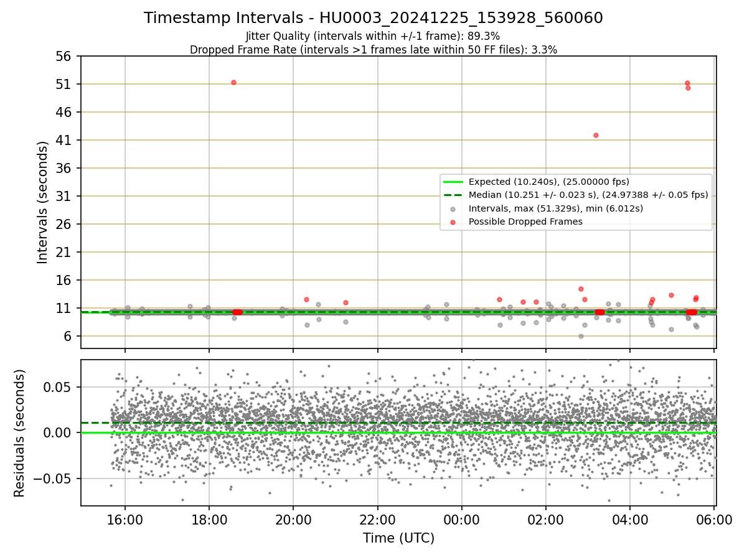
Task: Click the "Residuals (seconds)" y-axis label
Action: tap(20, 433)
